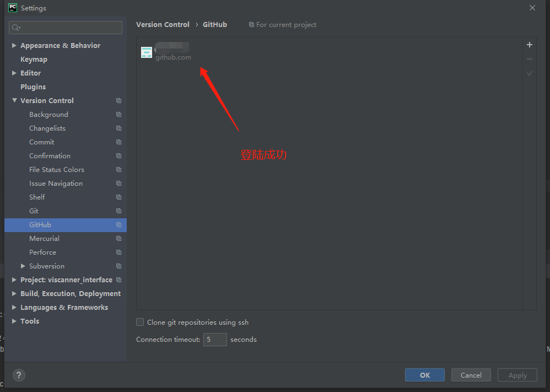Select the Git settings page
This screenshot has width=550, height=392.
[x=34, y=211]
